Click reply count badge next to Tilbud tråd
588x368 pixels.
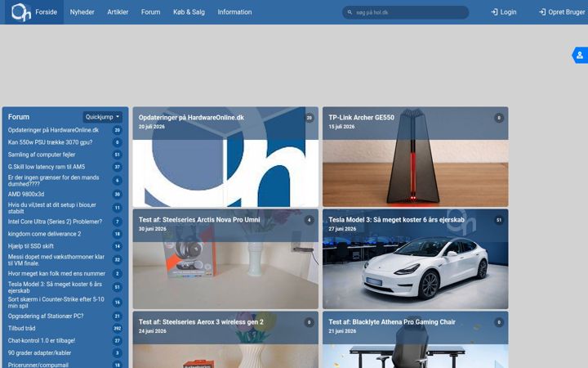117,329
